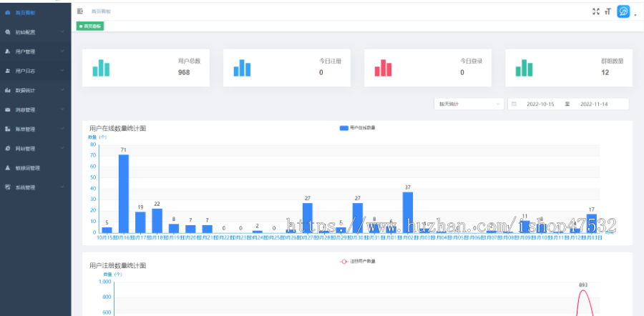This screenshot has height=316, width=644.
Task: Collapse the sidebar with the hamburger icon
Action: click(x=80, y=11)
